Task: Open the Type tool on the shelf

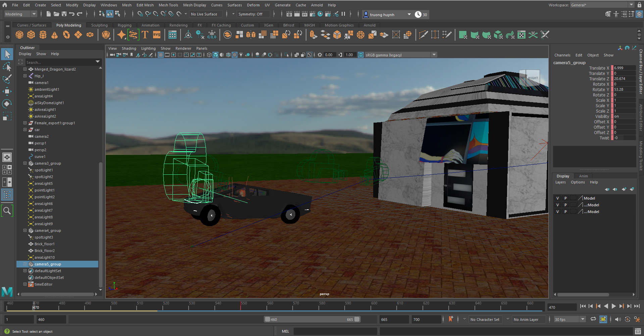Action: pos(145,35)
